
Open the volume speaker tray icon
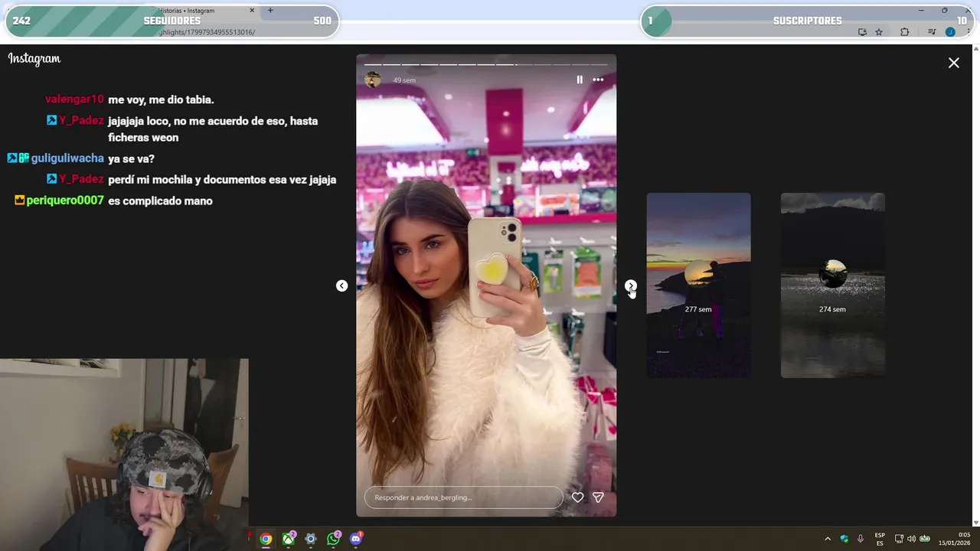[911, 539]
